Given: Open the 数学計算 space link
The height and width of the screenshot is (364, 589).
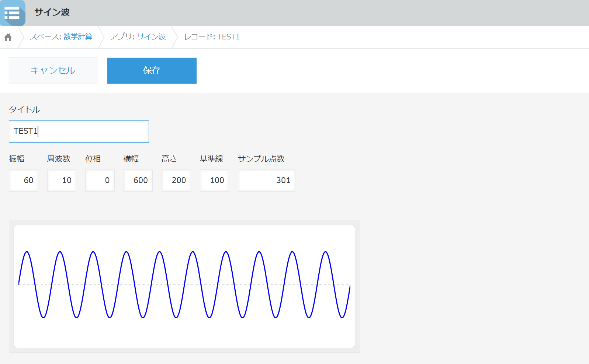Looking at the screenshot, I should click(78, 37).
